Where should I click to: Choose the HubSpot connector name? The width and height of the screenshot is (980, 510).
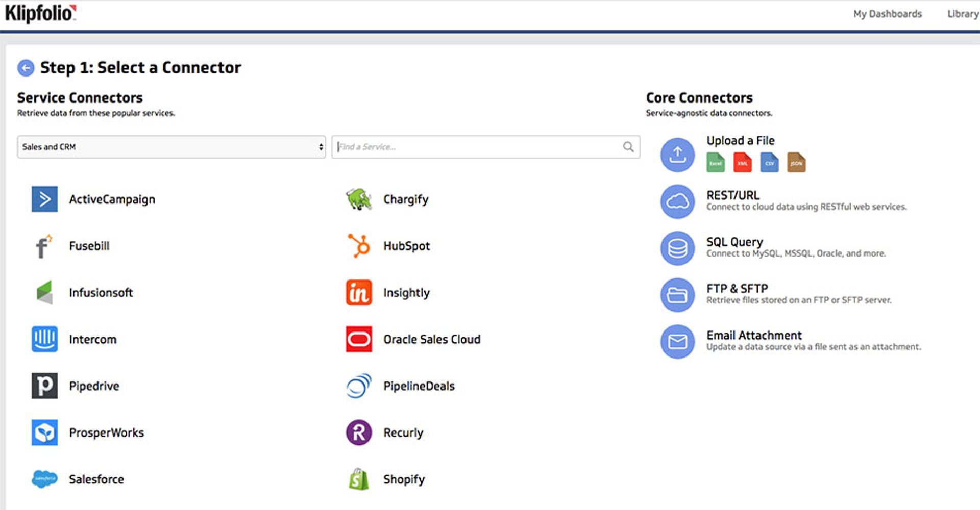tap(407, 246)
